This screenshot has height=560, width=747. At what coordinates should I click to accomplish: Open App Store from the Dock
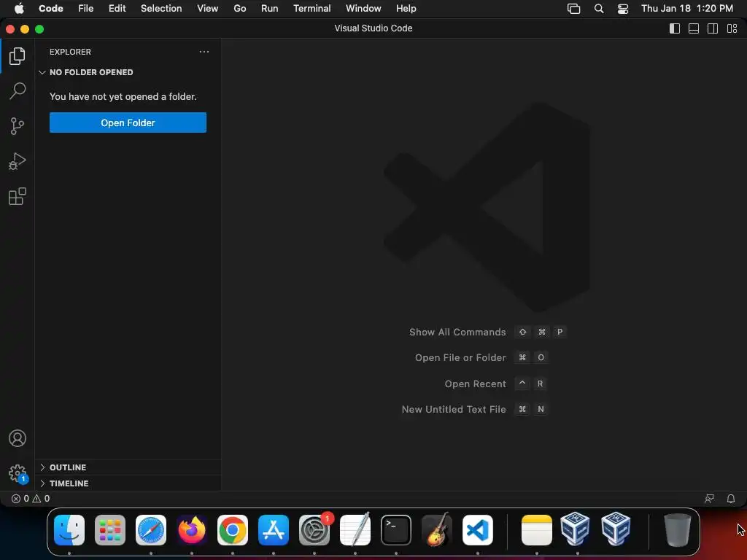(x=274, y=530)
